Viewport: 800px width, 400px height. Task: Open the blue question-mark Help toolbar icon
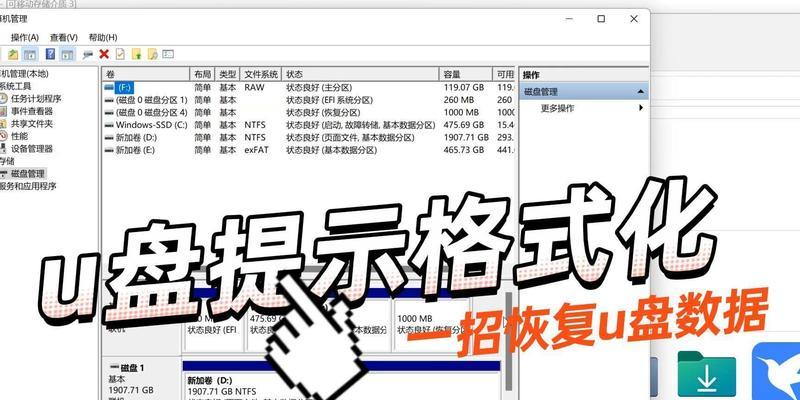(50, 54)
